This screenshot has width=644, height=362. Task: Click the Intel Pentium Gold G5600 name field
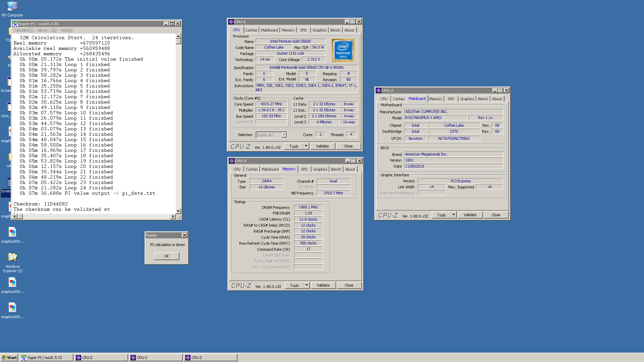[x=290, y=41]
